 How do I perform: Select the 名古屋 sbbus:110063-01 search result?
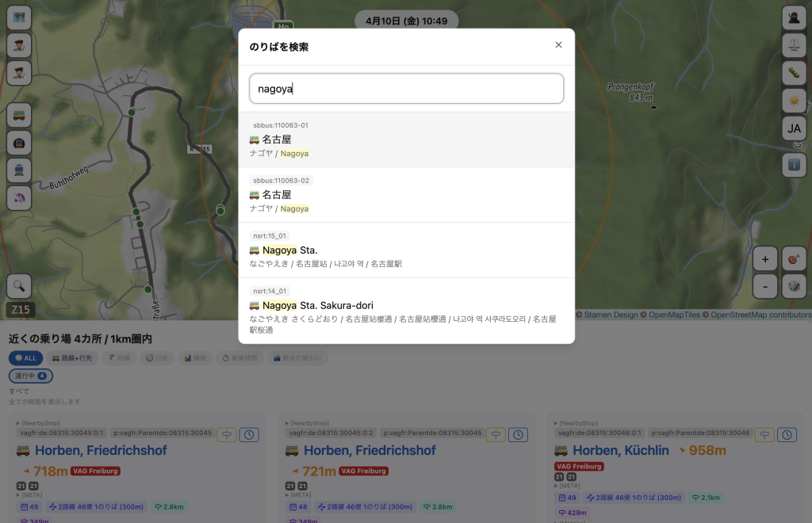click(x=406, y=139)
